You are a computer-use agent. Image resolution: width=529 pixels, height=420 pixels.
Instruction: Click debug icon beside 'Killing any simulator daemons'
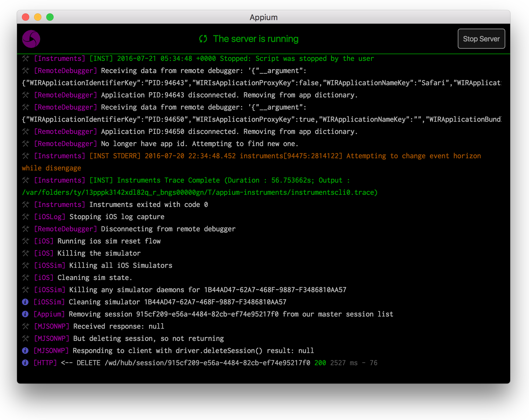click(26, 290)
